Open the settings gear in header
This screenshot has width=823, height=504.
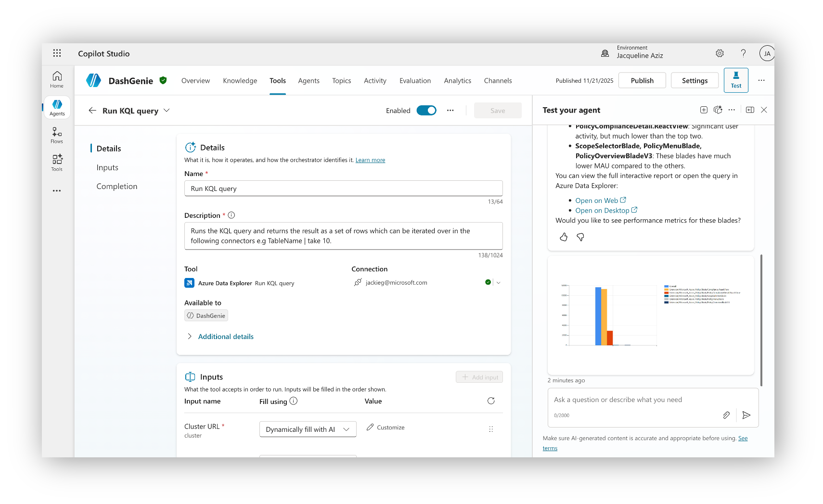click(720, 53)
